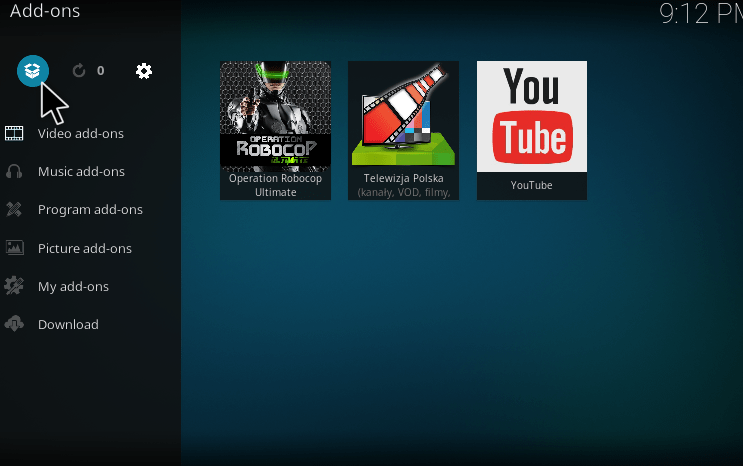Click the image icon for picture add-ons
743x466 pixels.
coord(14,248)
